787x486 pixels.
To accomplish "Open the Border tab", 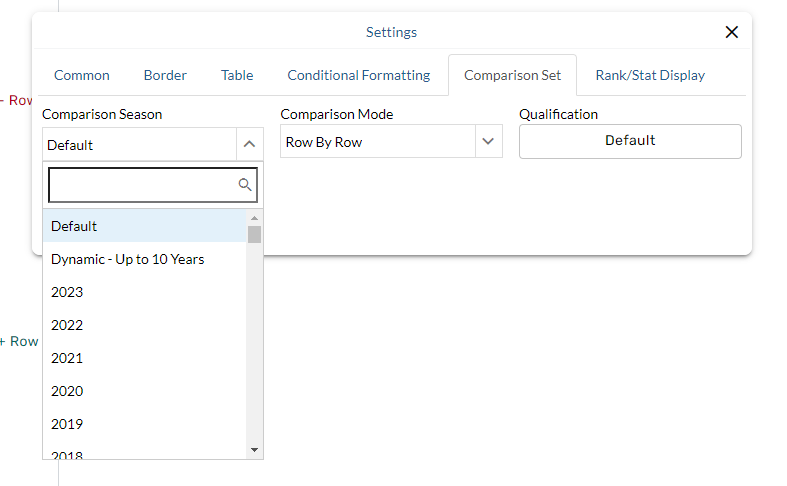I will pos(165,75).
